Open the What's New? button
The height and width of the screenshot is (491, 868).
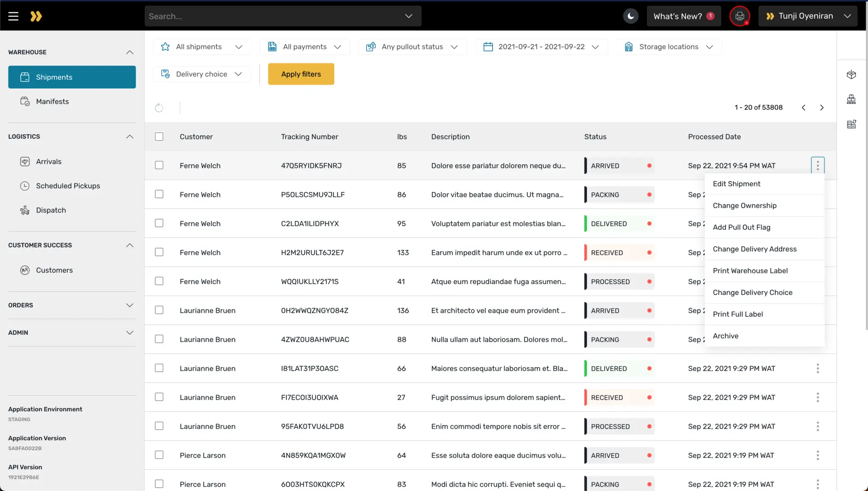click(x=684, y=16)
